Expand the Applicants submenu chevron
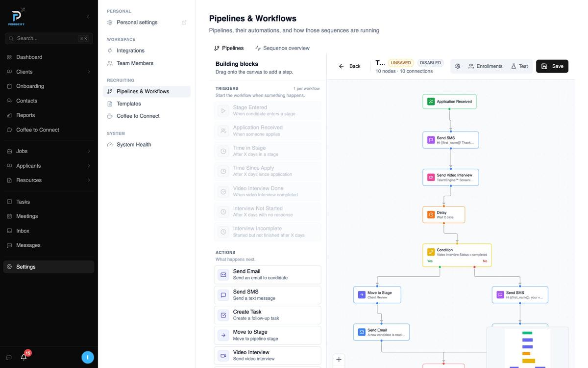Image resolution: width=588 pixels, height=368 pixels. click(x=89, y=166)
